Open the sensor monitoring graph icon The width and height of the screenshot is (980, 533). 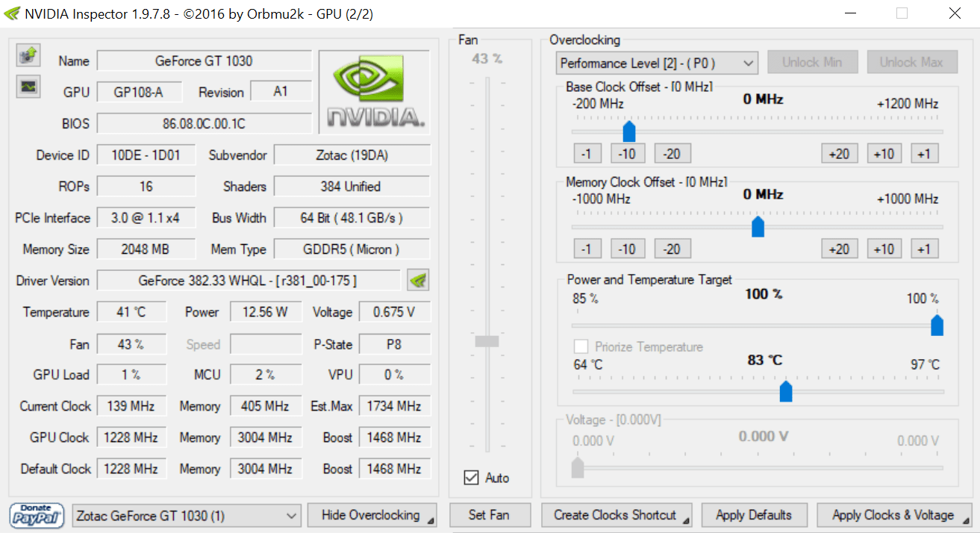(x=27, y=86)
